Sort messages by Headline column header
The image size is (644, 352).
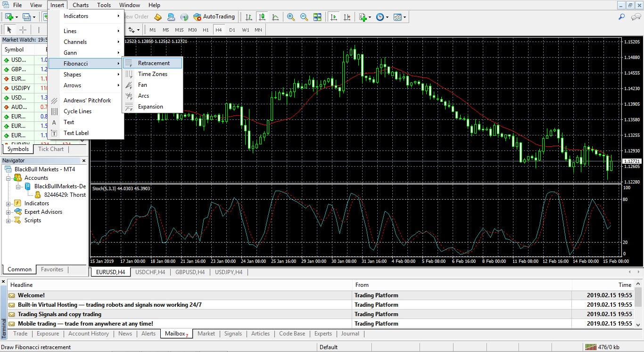pyautogui.click(x=179, y=285)
